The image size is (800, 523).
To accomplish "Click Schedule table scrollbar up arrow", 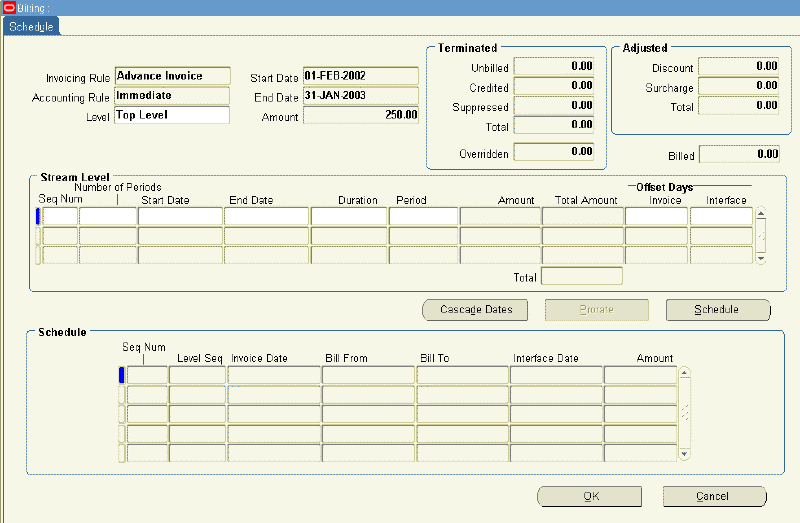I will coord(685,373).
